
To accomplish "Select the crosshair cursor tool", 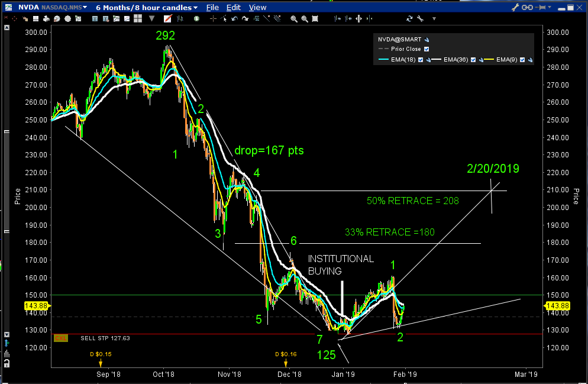I will tap(213, 18).
